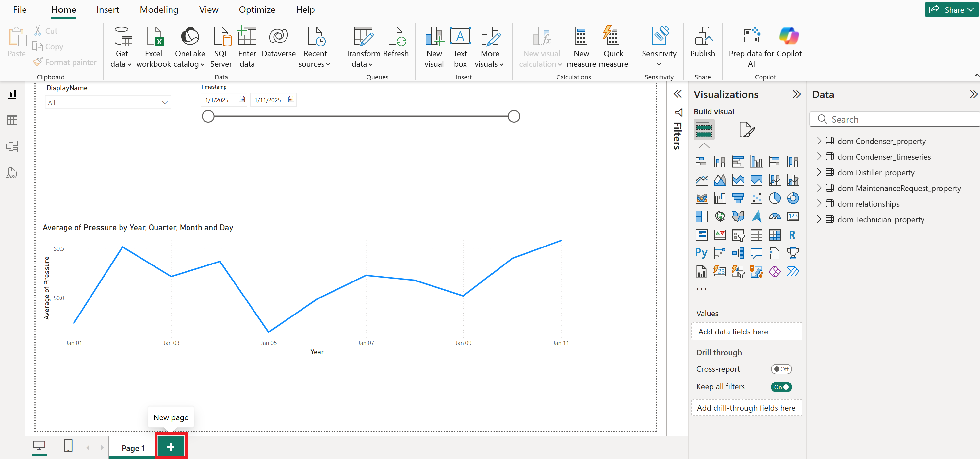Insert a New visual

(434, 47)
